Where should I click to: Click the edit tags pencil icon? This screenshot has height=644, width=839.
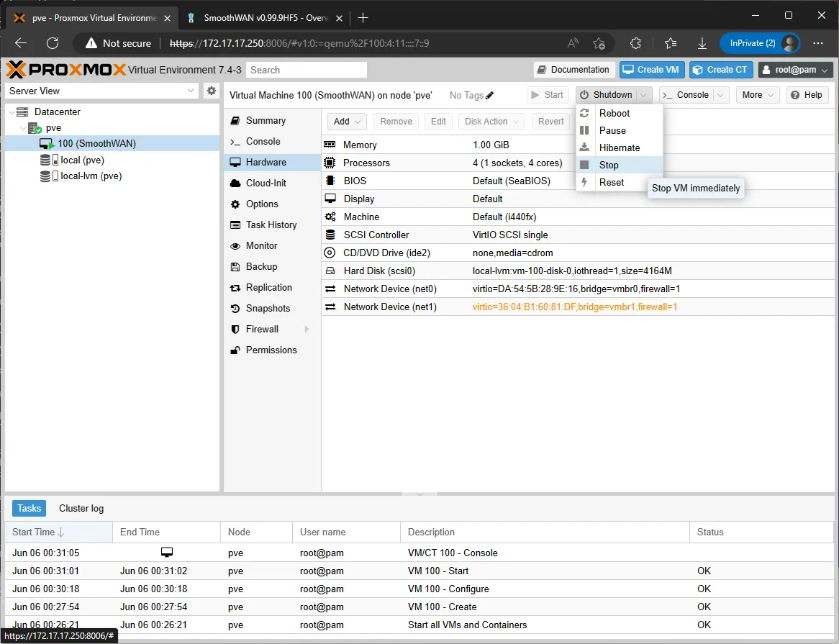coord(489,95)
